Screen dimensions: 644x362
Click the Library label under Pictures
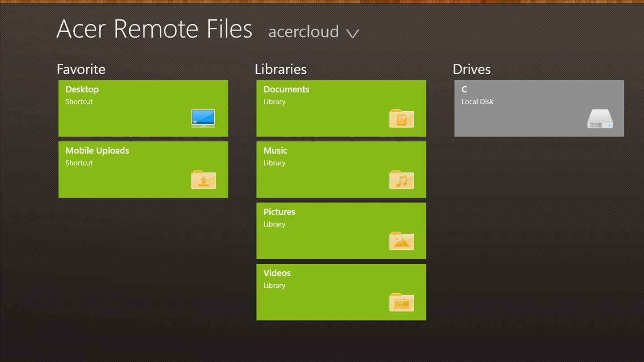click(x=274, y=224)
